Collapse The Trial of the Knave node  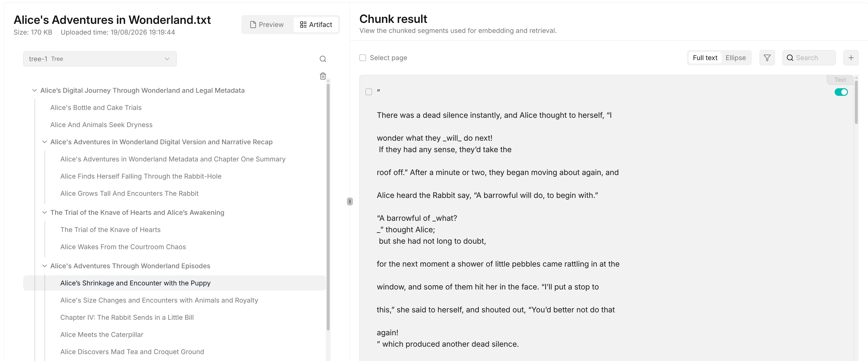(x=45, y=212)
